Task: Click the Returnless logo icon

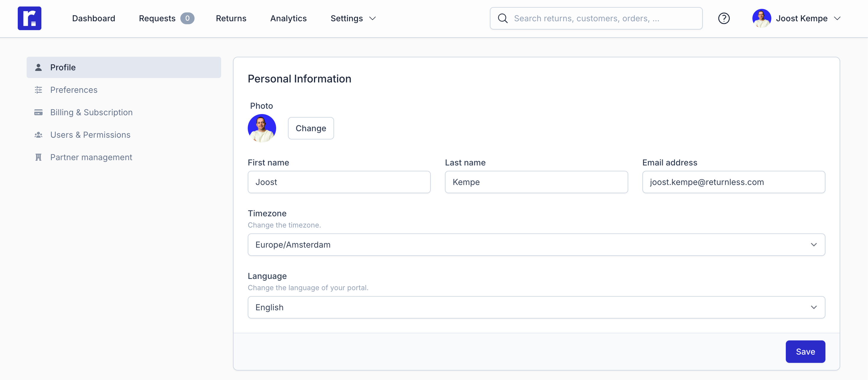Action: (x=29, y=18)
